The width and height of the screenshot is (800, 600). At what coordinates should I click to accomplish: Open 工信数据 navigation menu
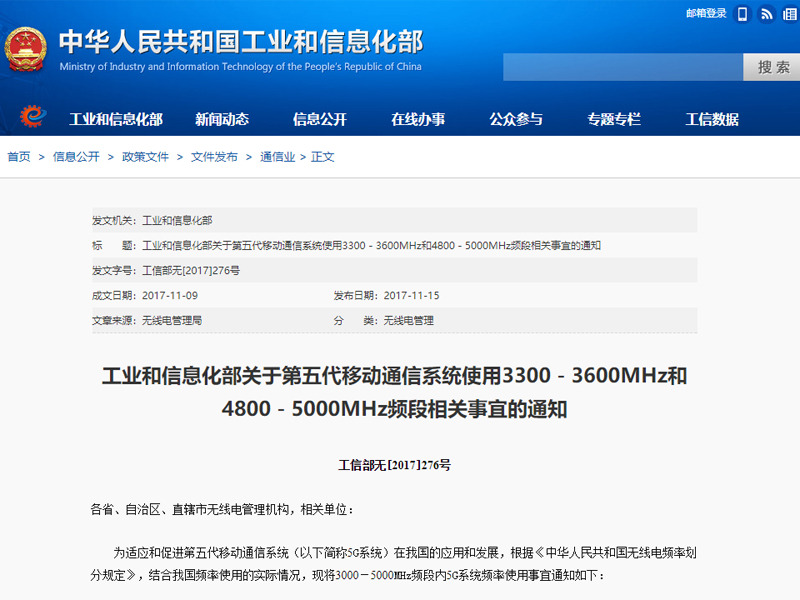(x=712, y=119)
